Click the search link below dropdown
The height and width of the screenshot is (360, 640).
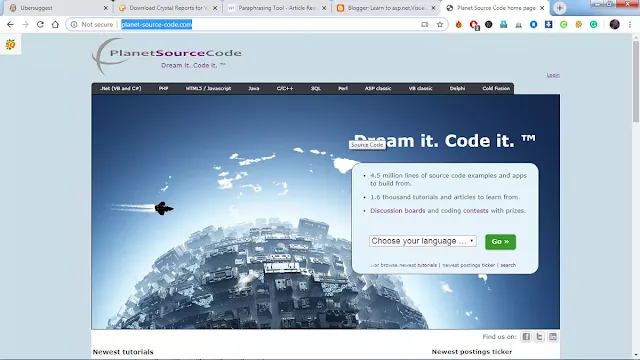coord(508,265)
